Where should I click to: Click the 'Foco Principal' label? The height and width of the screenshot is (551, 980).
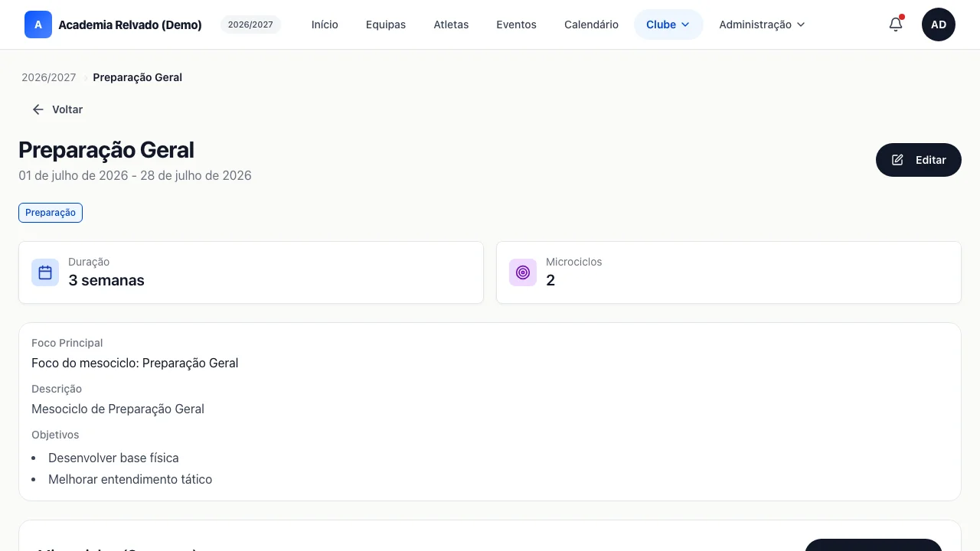click(x=67, y=343)
